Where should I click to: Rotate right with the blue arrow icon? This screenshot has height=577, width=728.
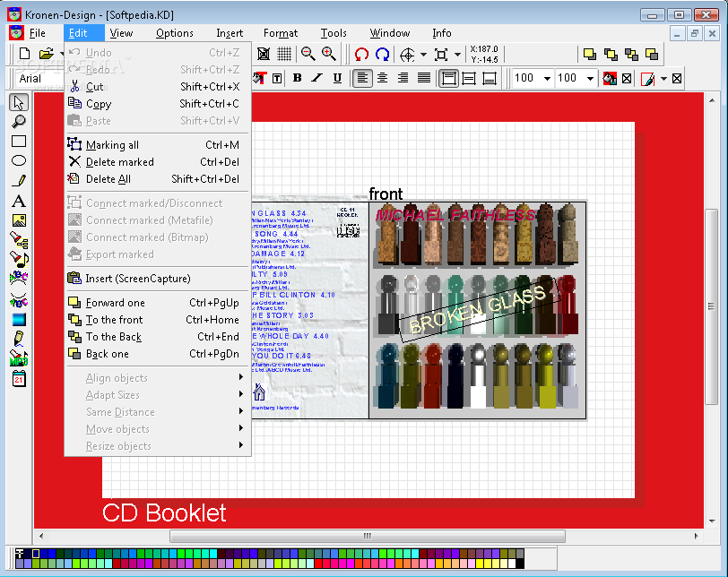point(382,55)
